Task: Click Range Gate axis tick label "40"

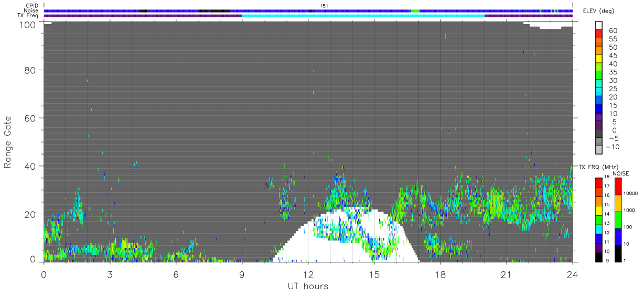Action: point(29,166)
